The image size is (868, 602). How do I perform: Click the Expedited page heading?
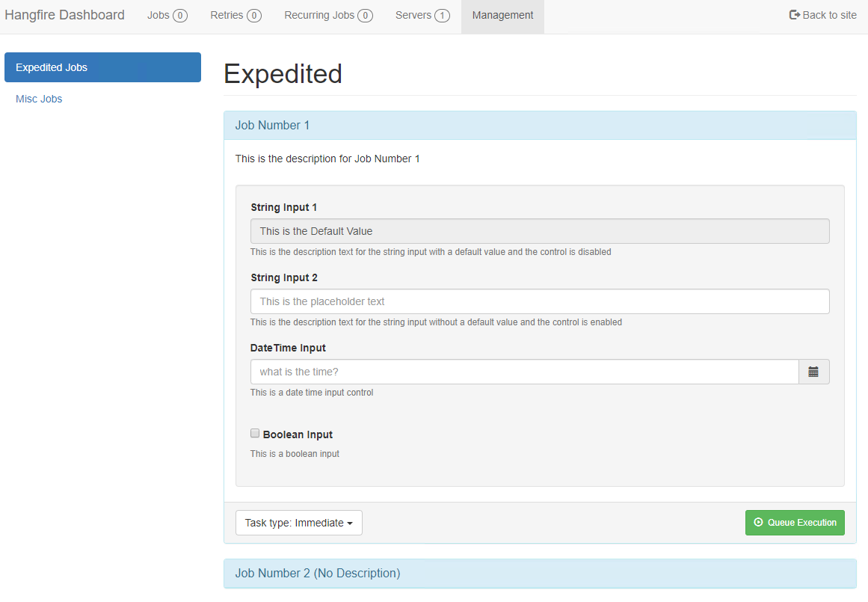pos(283,73)
